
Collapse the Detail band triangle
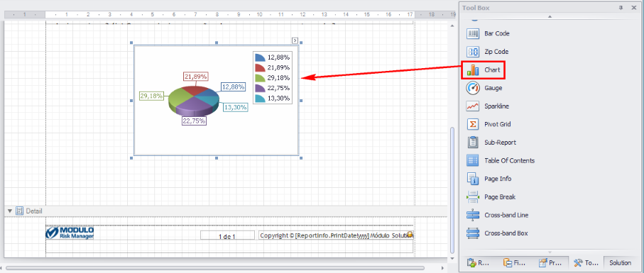pyautogui.click(x=10, y=211)
